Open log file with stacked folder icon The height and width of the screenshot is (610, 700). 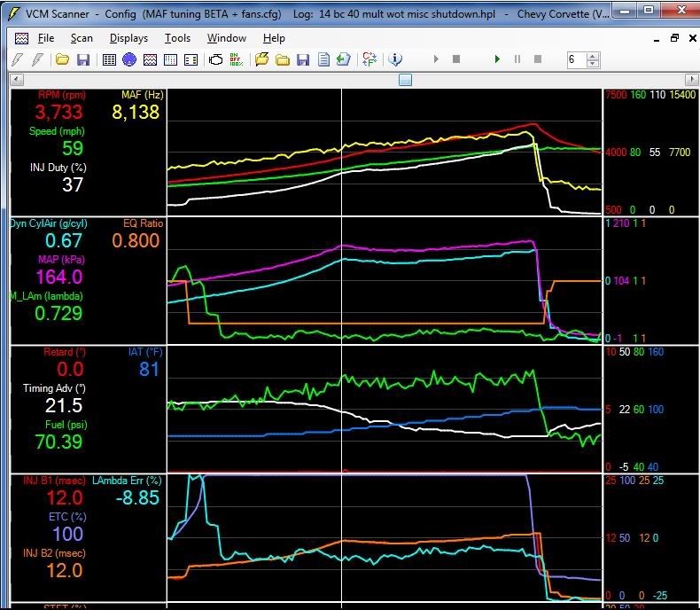(262, 59)
